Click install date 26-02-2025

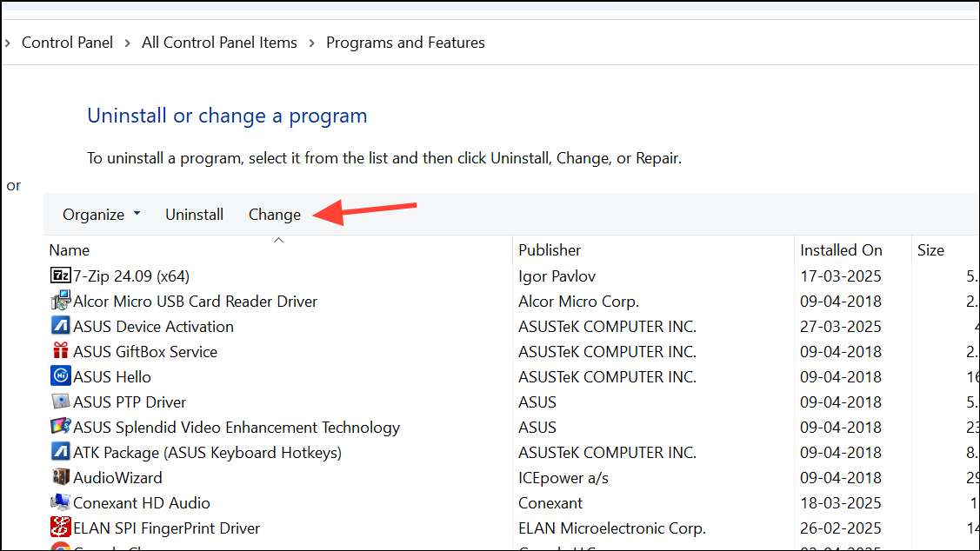tap(841, 528)
